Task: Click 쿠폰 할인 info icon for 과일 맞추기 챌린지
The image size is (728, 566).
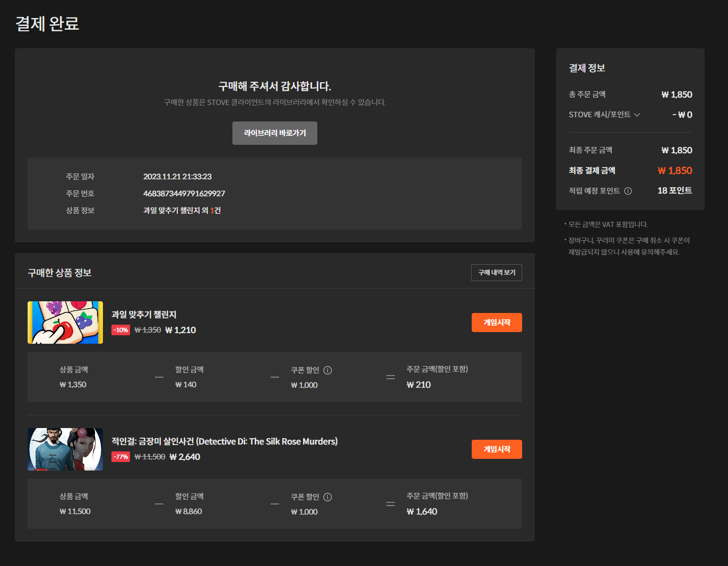Action: tap(327, 370)
